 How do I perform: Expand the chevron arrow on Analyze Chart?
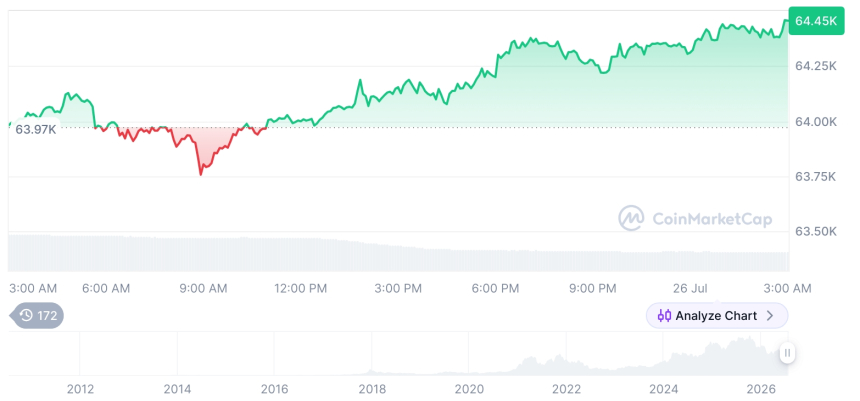pyautogui.click(x=770, y=316)
